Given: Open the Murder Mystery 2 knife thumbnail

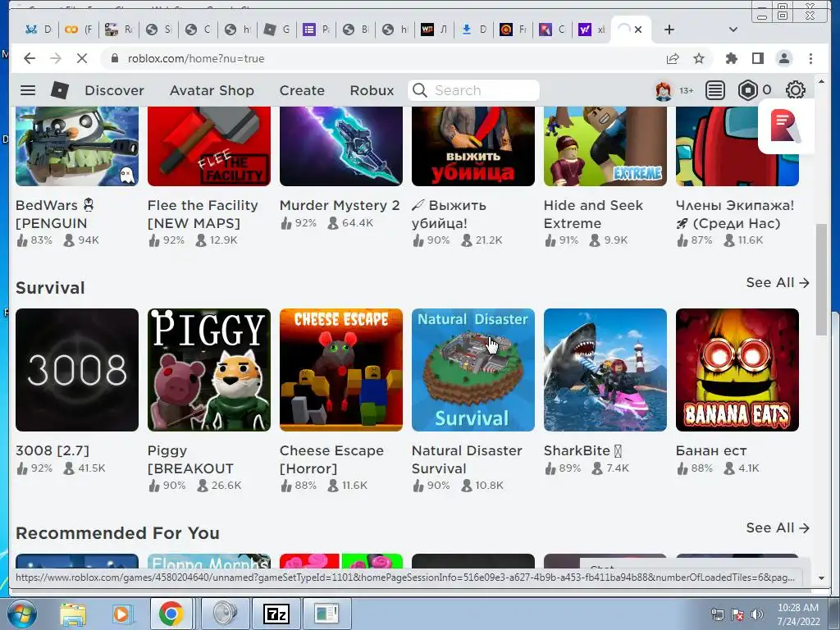Looking at the screenshot, I should pyautogui.click(x=341, y=146).
